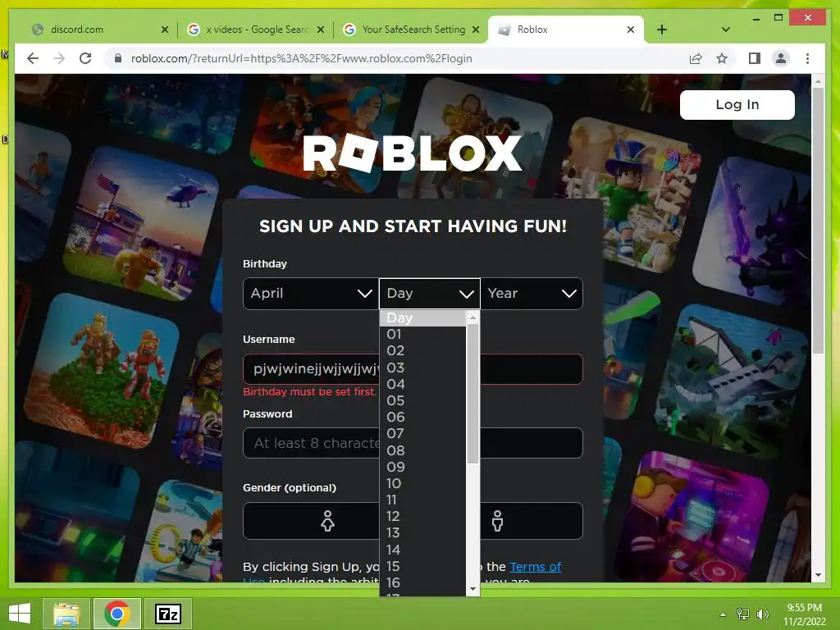Select the female gender icon
The image size is (840, 630).
pos(327,521)
